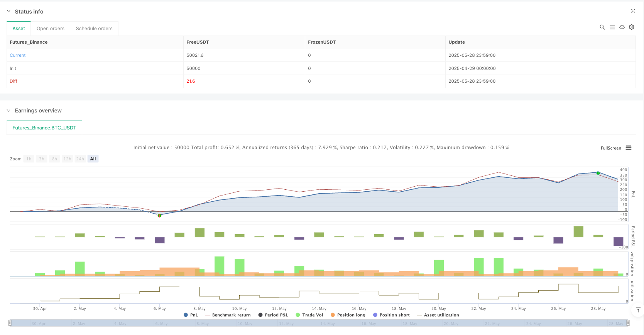Toggle Position long legend item

[x=348, y=315]
